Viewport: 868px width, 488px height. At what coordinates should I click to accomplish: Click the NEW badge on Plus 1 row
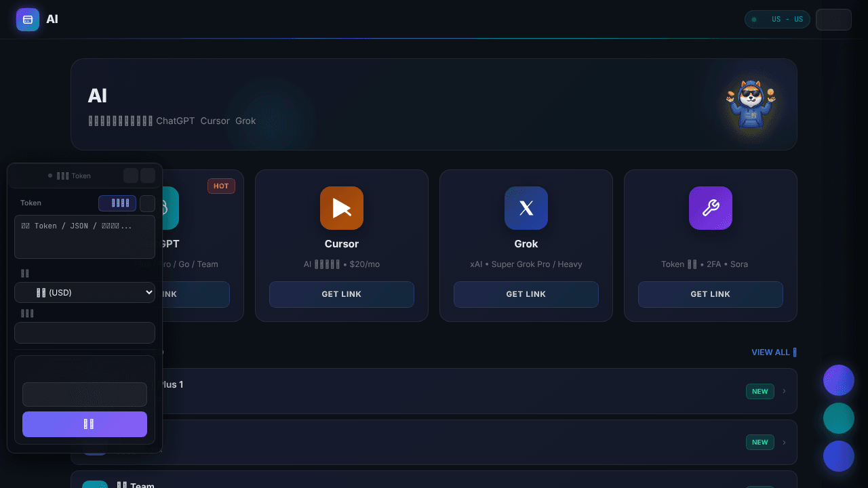pyautogui.click(x=760, y=391)
